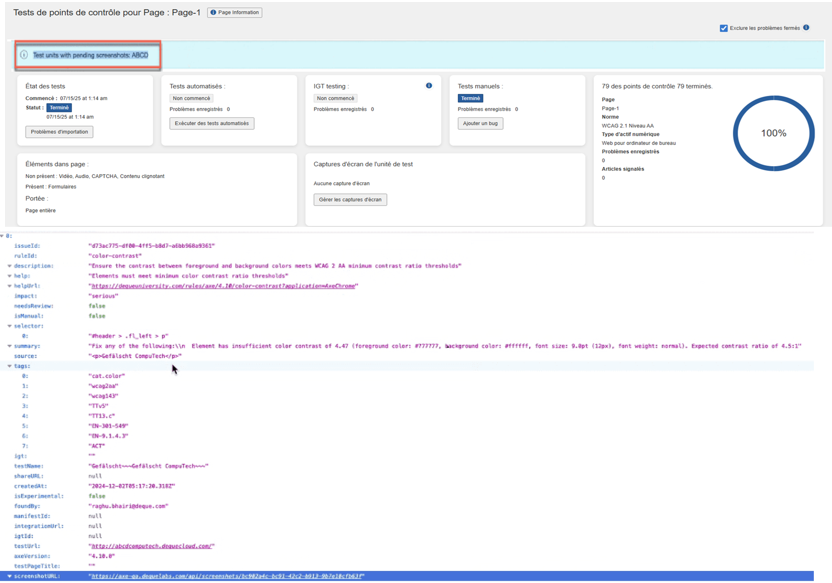This screenshot has height=583, width=832.
Task: Collapse the tags array node
Action: click(10, 366)
